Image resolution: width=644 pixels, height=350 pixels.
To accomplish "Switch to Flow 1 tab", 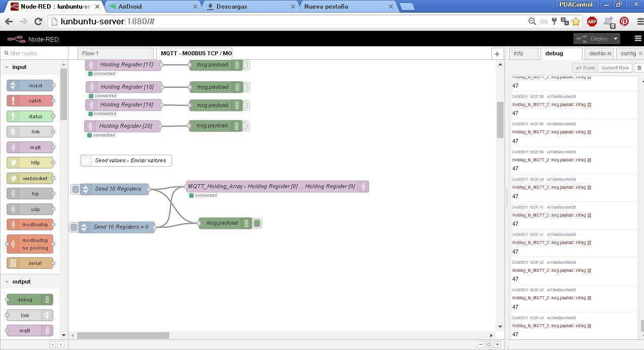I will tap(115, 53).
